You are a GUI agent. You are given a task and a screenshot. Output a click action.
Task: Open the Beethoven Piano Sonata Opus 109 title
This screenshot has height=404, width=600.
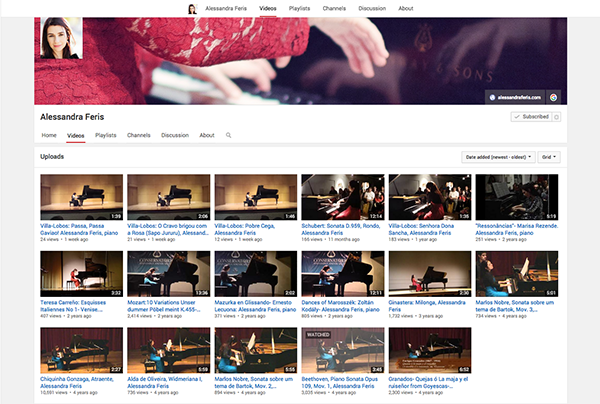pyautogui.click(x=339, y=382)
